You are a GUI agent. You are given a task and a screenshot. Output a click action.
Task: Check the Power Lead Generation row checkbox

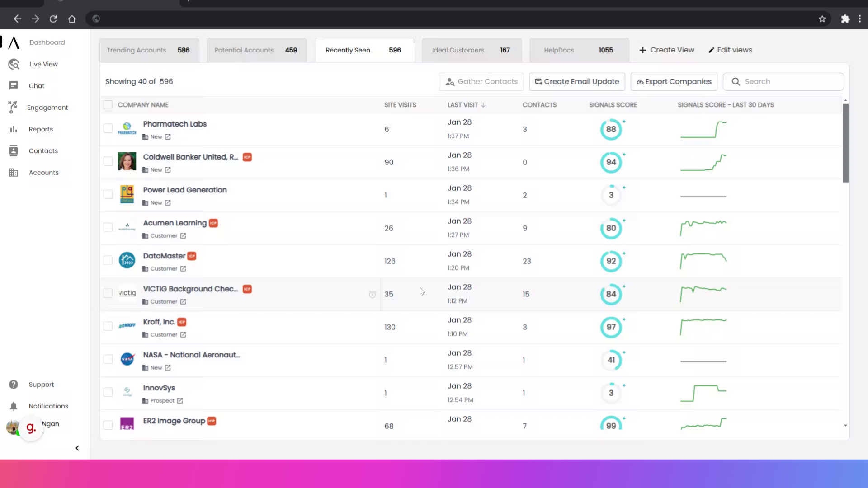pos(108,194)
